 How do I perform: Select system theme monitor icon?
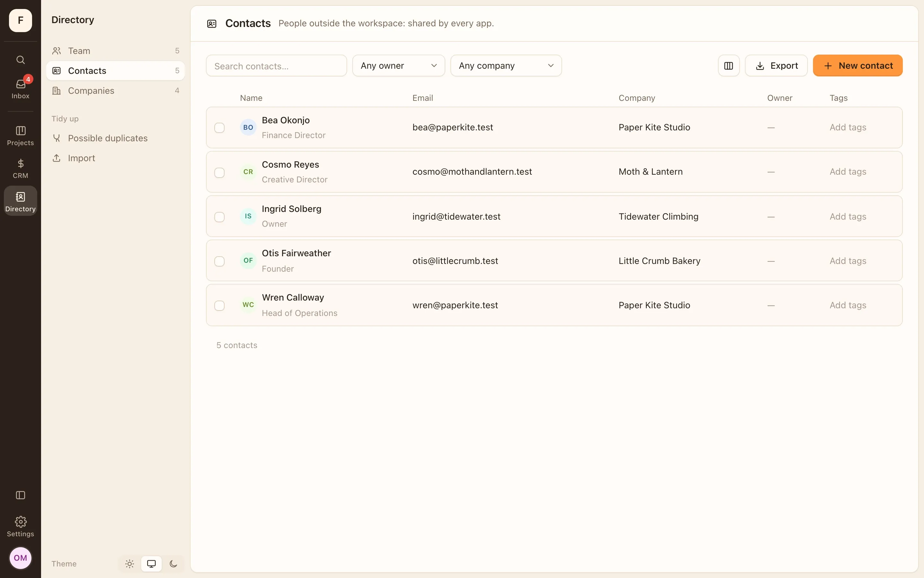pyautogui.click(x=151, y=564)
